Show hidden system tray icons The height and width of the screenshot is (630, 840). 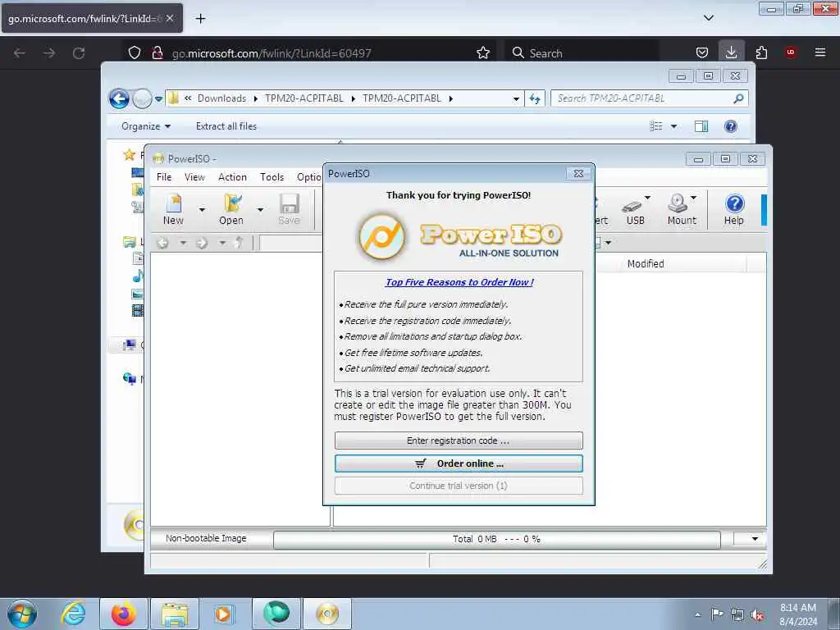697,615
